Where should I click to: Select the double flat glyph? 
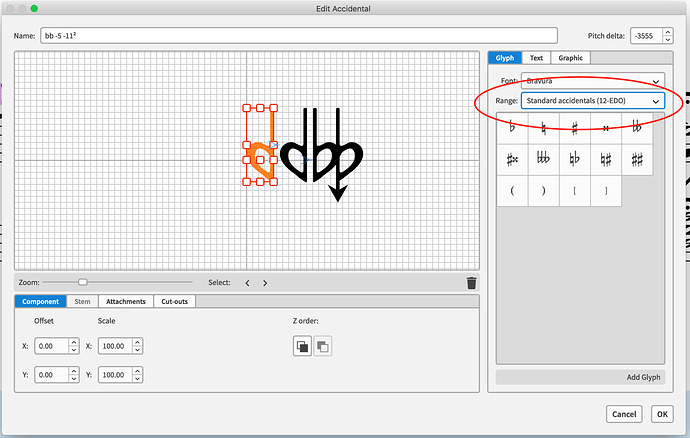[x=637, y=128]
